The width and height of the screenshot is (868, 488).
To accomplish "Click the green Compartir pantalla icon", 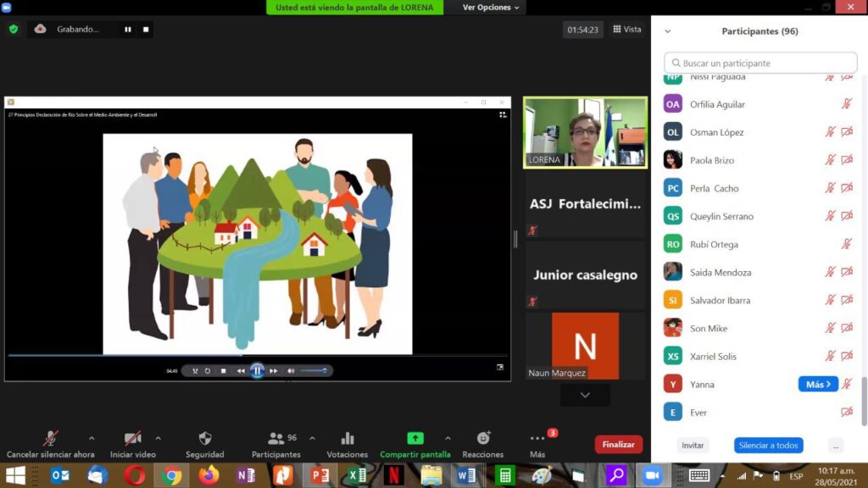I will (x=415, y=439).
